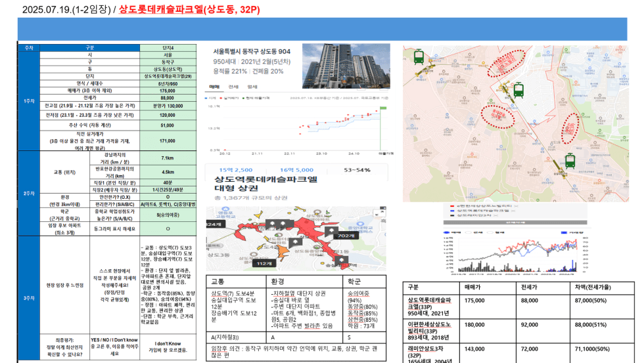This screenshot has height=363, width=644.
Task: Click the price 15억 2,500 below the chart
Action: tap(236, 170)
